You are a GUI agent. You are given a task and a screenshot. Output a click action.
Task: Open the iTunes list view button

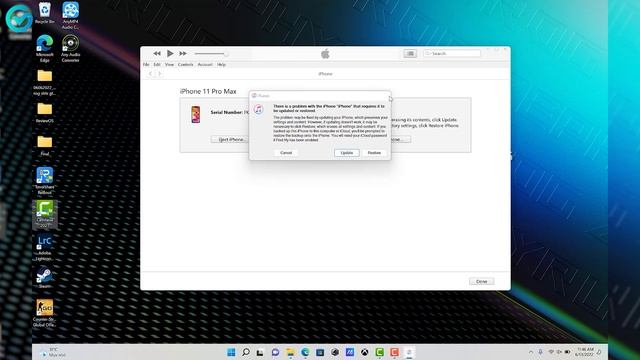(410, 53)
